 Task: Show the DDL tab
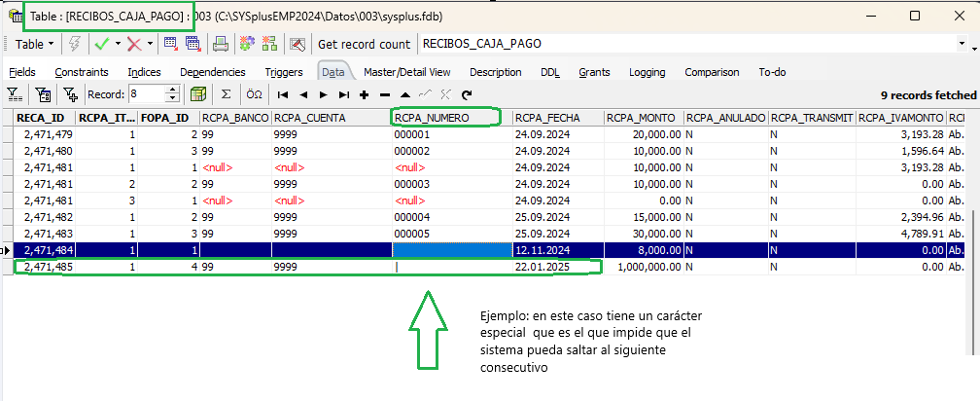pyautogui.click(x=550, y=72)
